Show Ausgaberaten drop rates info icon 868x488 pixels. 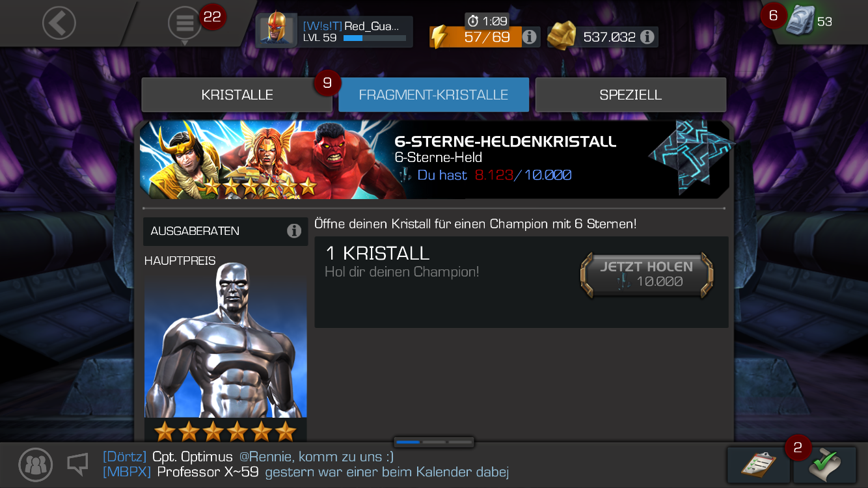point(294,231)
